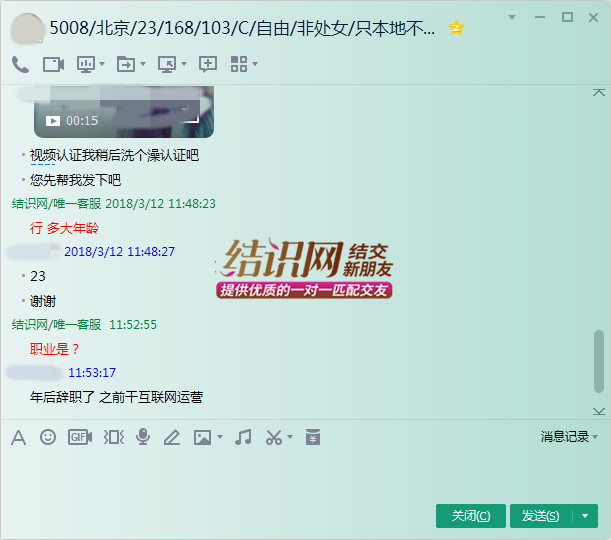Open the contact avatar in title bar
Screen dimensions: 611x540
pyautogui.click(x=26, y=28)
